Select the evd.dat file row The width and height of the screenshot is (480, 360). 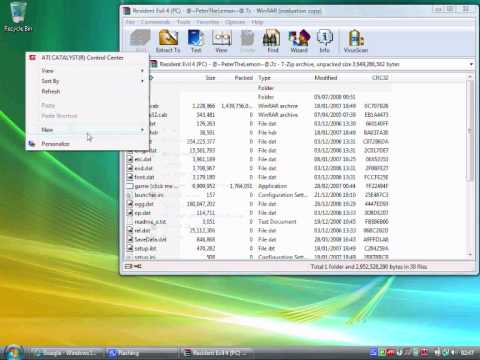coord(258,168)
